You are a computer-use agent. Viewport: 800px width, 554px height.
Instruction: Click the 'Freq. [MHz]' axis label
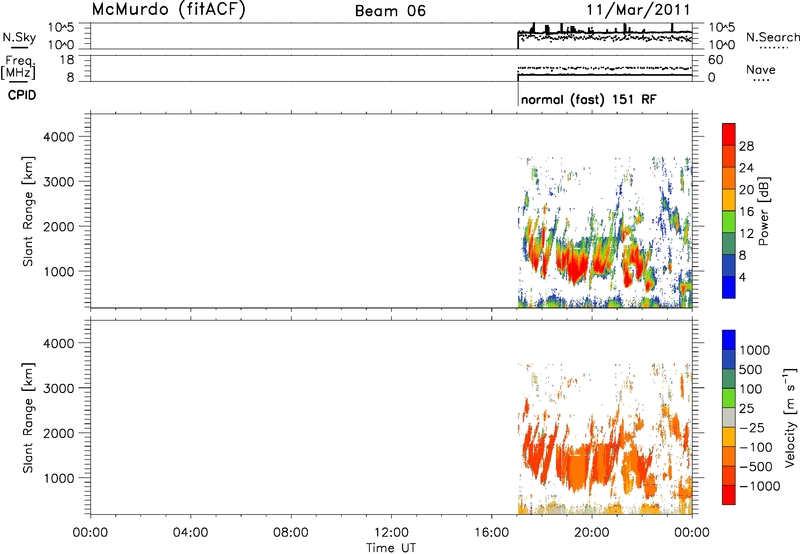click(x=19, y=68)
